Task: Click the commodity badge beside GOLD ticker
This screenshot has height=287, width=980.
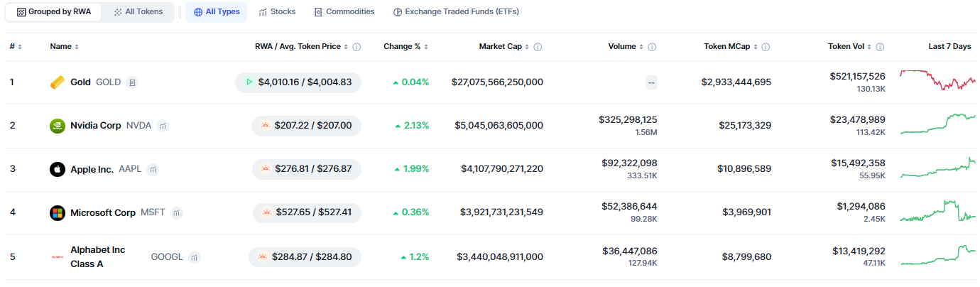Action: [x=132, y=82]
